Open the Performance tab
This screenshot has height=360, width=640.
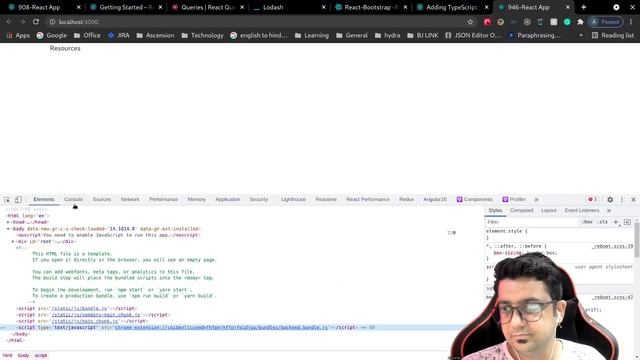click(163, 200)
